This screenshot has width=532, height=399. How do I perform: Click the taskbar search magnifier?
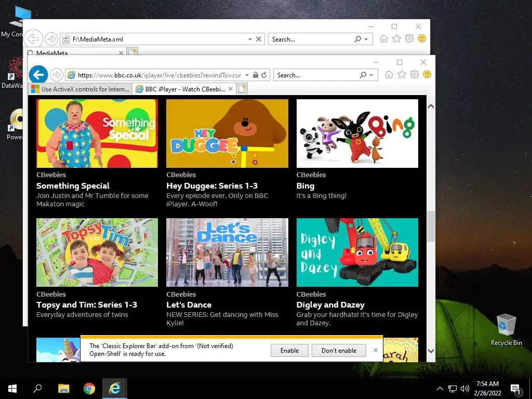[37, 389]
